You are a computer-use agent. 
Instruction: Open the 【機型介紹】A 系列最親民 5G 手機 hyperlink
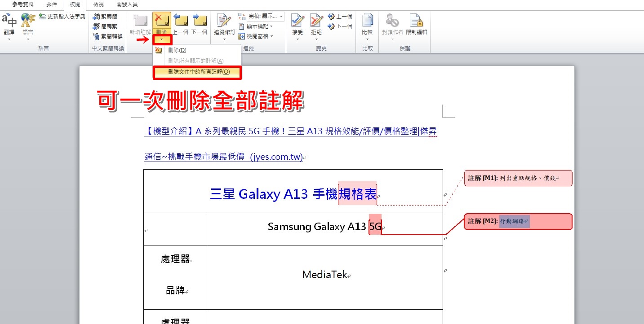click(x=290, y=131)
